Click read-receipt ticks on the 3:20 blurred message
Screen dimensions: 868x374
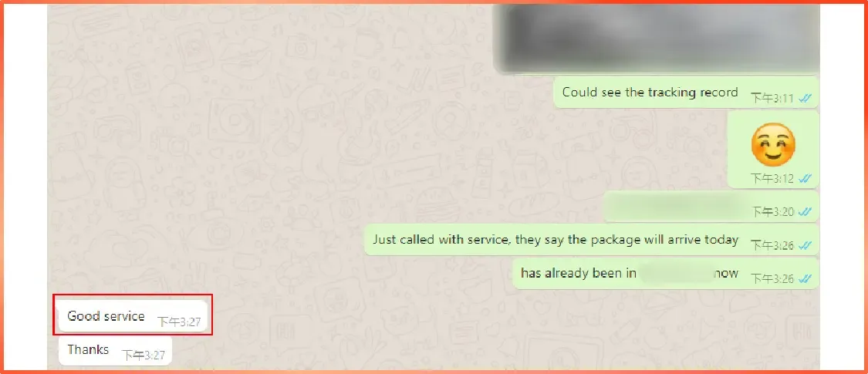click(806, 211)
